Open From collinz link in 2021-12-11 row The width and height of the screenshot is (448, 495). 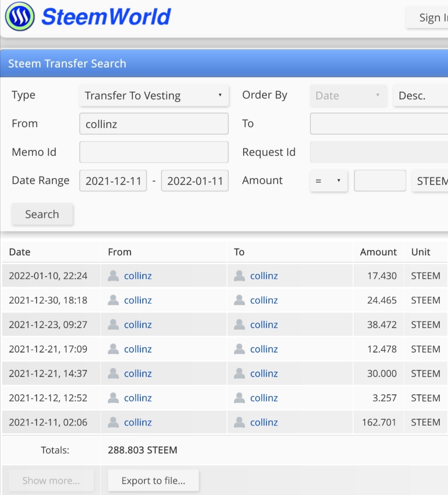(x=138, y=422)
